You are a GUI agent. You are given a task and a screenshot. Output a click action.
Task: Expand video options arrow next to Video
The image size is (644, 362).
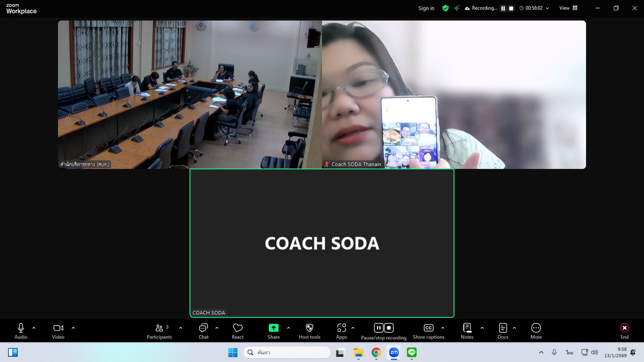(x=73, y=328)
